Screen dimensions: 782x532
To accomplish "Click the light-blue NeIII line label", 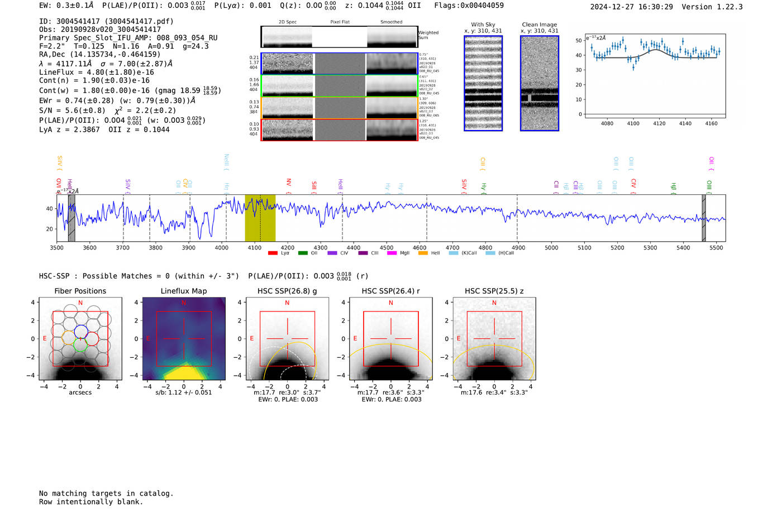I will [x=226, y=162].
